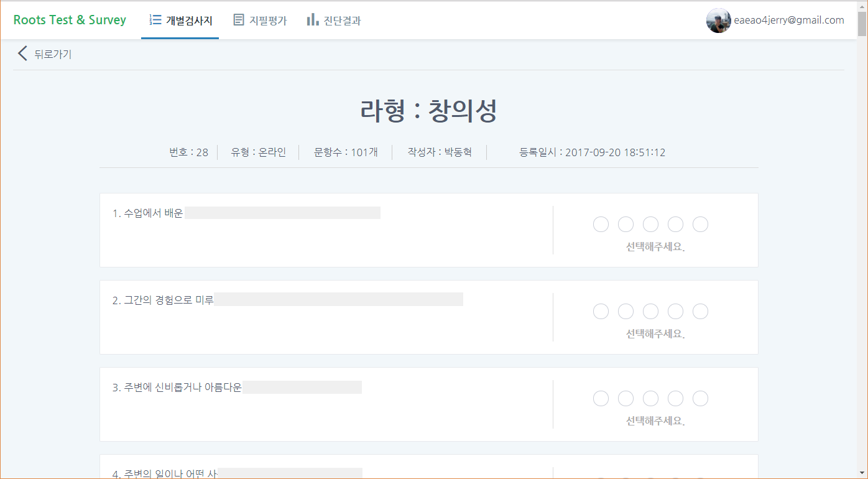The width and height of the screenshot is (868, 479).
Task: Select third rating circle for question 2
Action: pos(650,312)
